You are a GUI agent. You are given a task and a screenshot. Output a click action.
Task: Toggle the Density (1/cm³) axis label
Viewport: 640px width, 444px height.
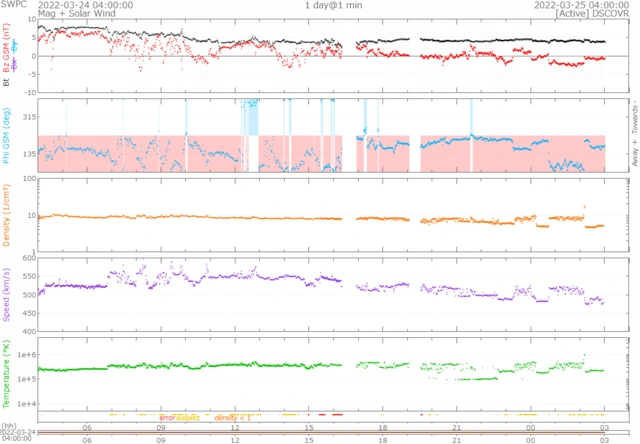[7, 215]
